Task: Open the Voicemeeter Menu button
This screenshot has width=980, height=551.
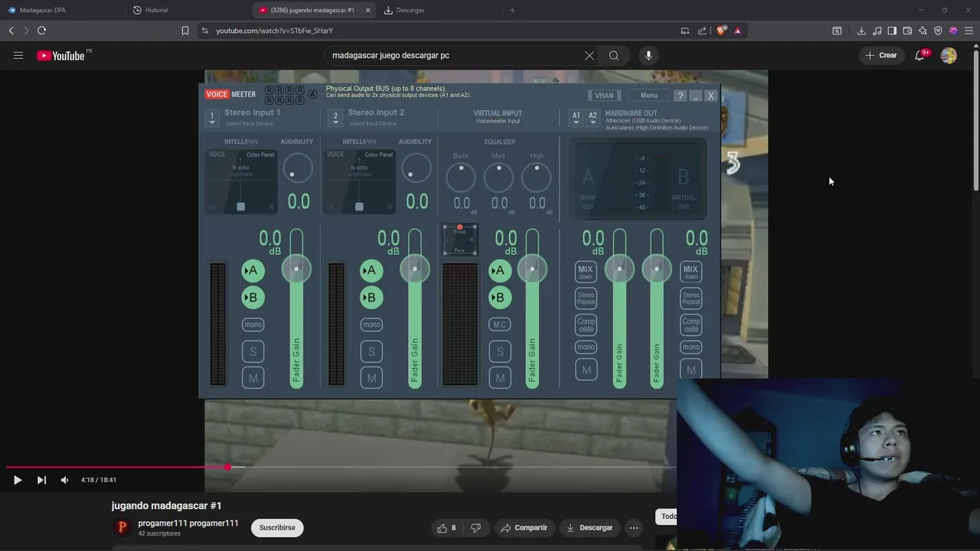Action: coord(648,96)
